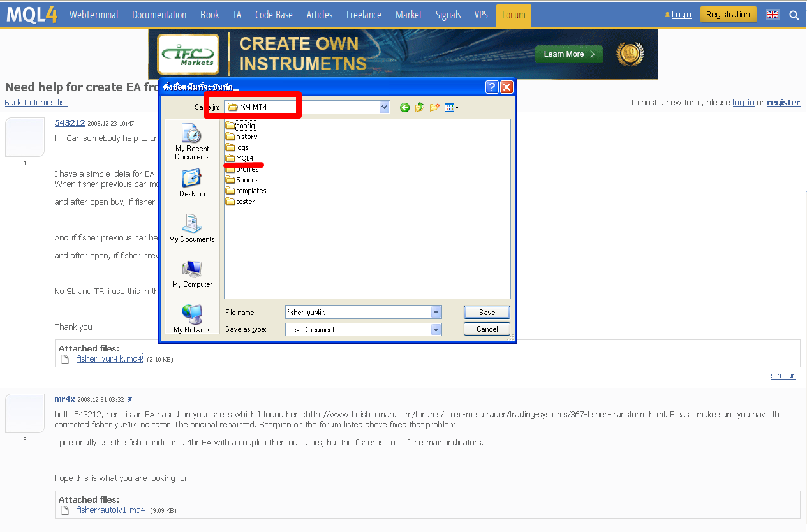Open the Views menu icon in dialog

click(451, 107)
